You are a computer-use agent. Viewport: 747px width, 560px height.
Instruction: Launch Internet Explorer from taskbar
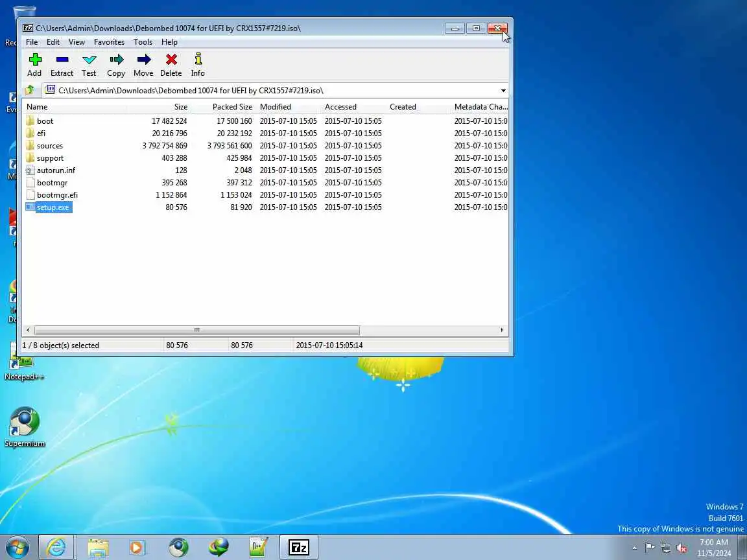click(x=56, y=548)
